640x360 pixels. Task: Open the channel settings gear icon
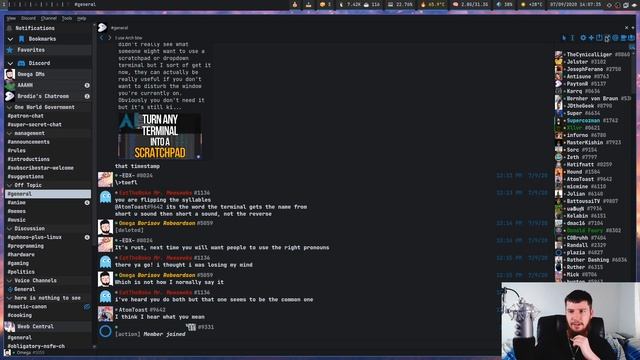pyautogui.click(x=583, y=38)
